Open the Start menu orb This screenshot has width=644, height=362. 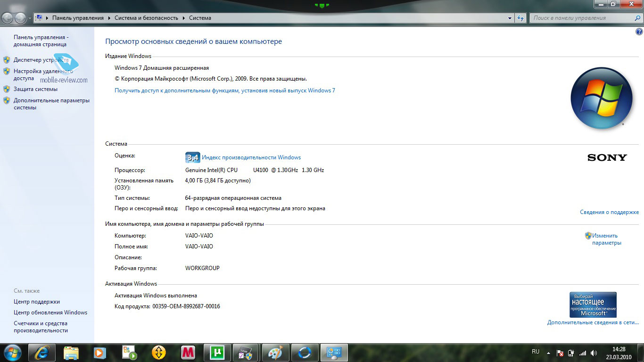click(13, 353)
